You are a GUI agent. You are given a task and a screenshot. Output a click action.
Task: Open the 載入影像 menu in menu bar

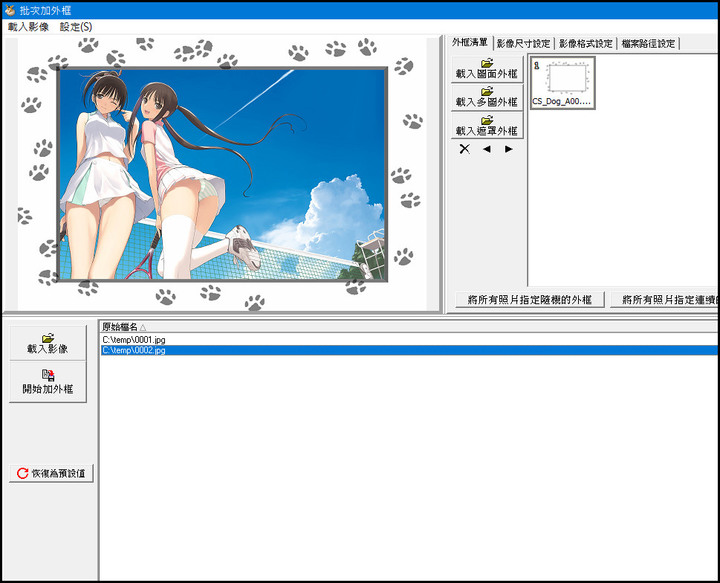tap(28, 27)
